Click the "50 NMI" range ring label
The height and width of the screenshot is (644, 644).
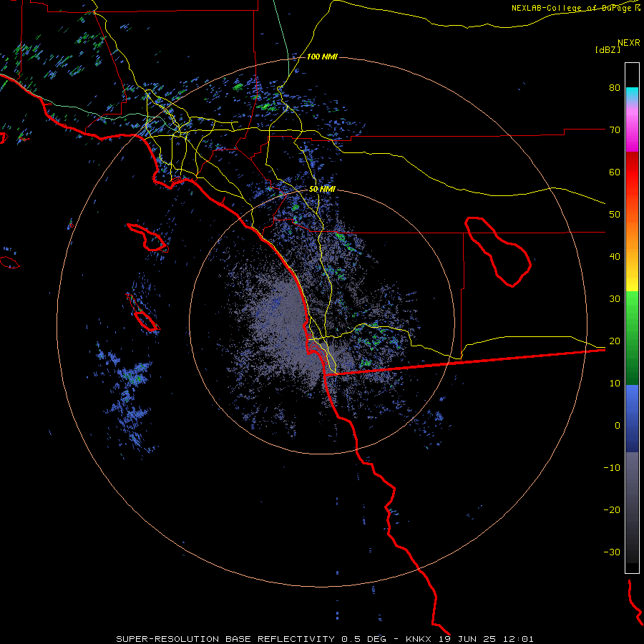(322, 190)
